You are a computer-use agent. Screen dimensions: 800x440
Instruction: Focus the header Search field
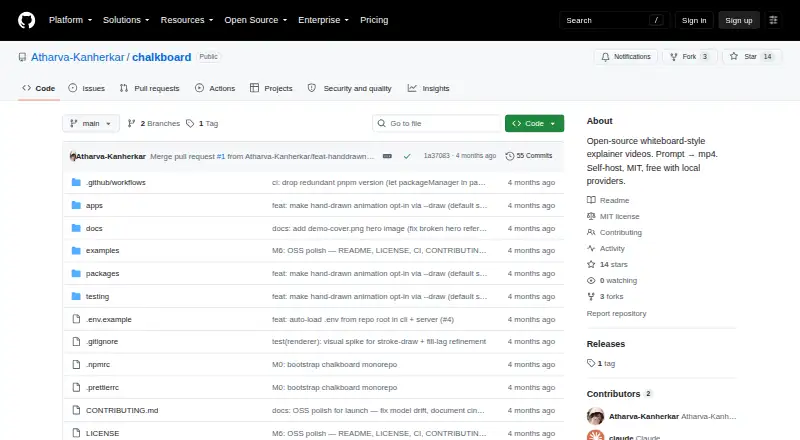point(614,20)
